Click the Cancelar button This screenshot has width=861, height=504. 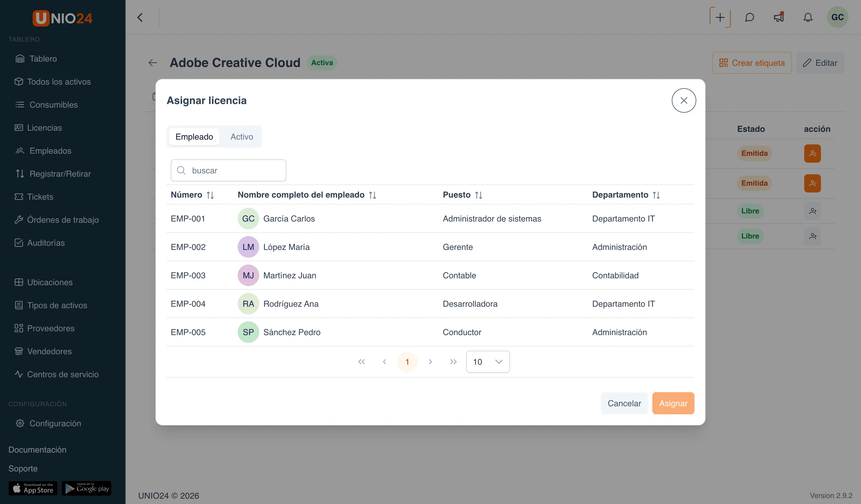pyautogui.click(x=624, y=403)
